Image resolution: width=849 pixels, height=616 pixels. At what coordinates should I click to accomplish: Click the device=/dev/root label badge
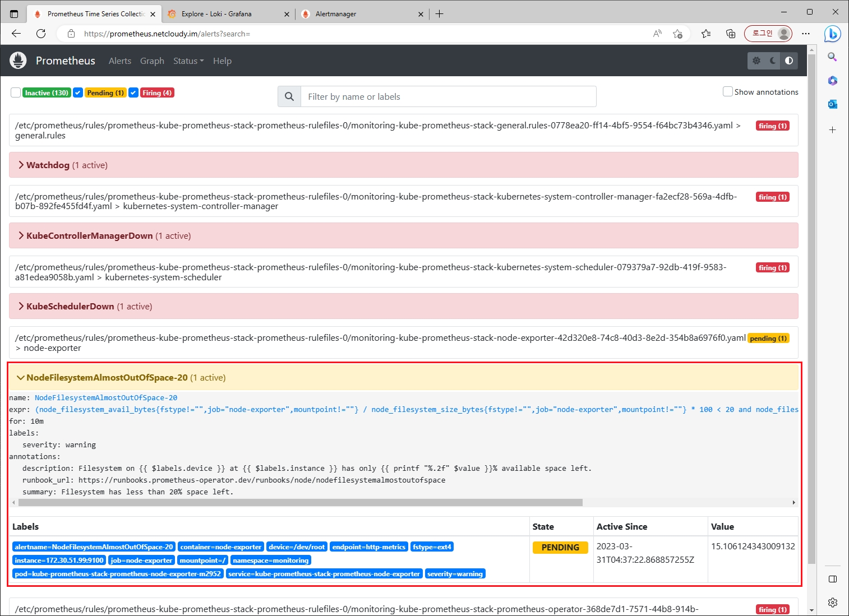[x=297, y=546]
